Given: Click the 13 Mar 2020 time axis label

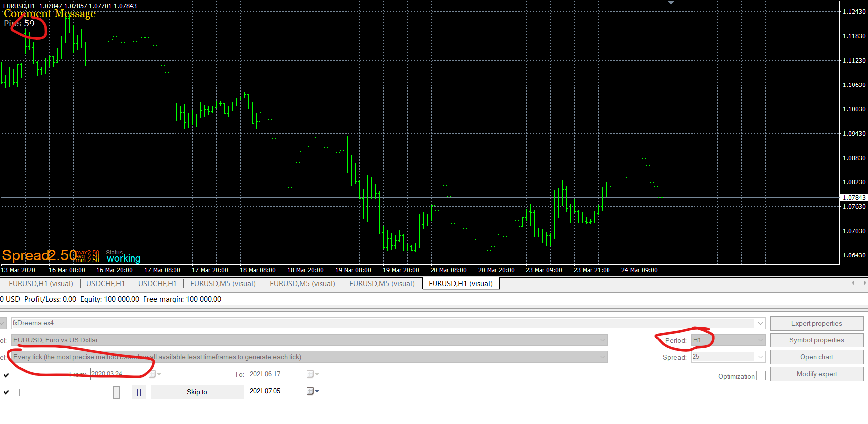Looking at the screenshot, I should click(x=18, y=270).
